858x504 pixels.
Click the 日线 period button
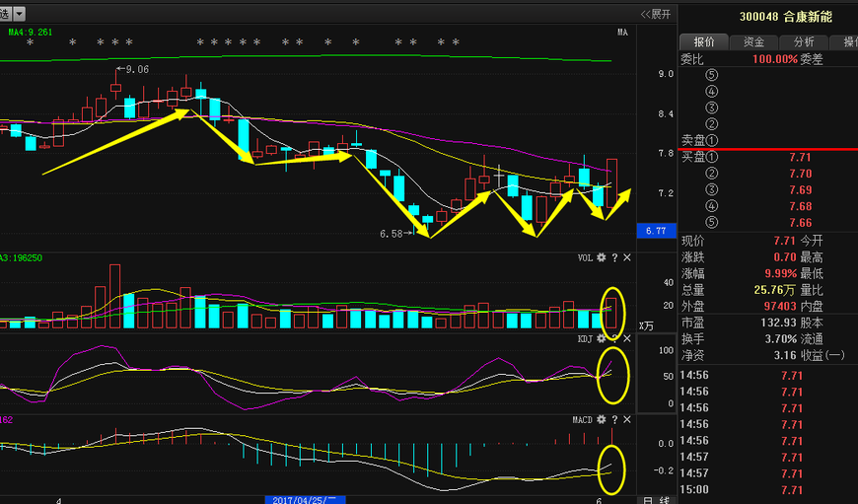coord(656,500)
